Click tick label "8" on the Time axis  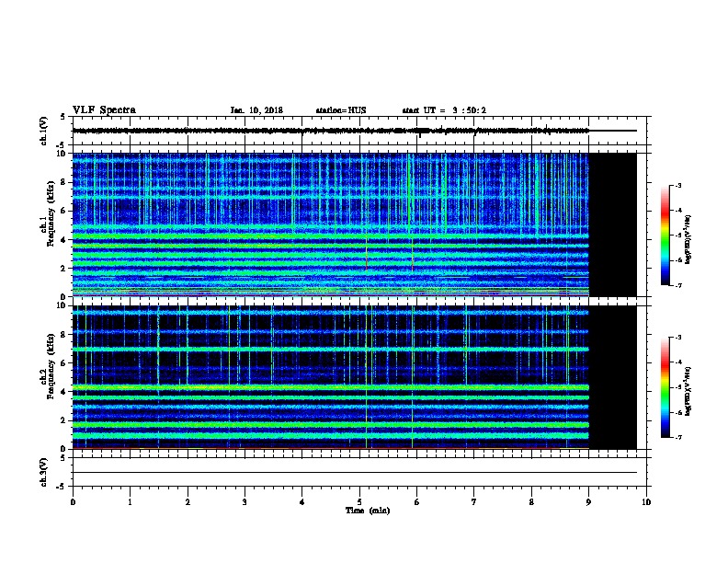[x=531, y=502]
